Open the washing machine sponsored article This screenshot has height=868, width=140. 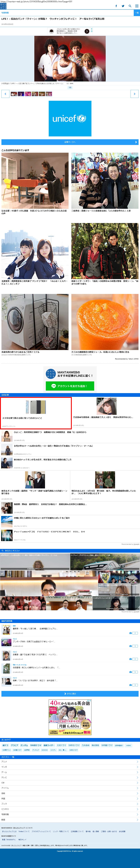[x=35, y=322]
